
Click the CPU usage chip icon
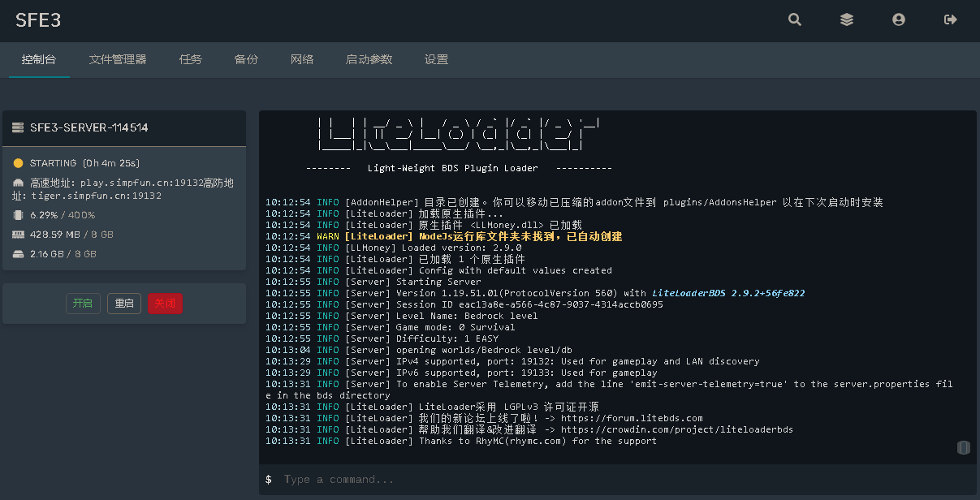pos(18,215)
